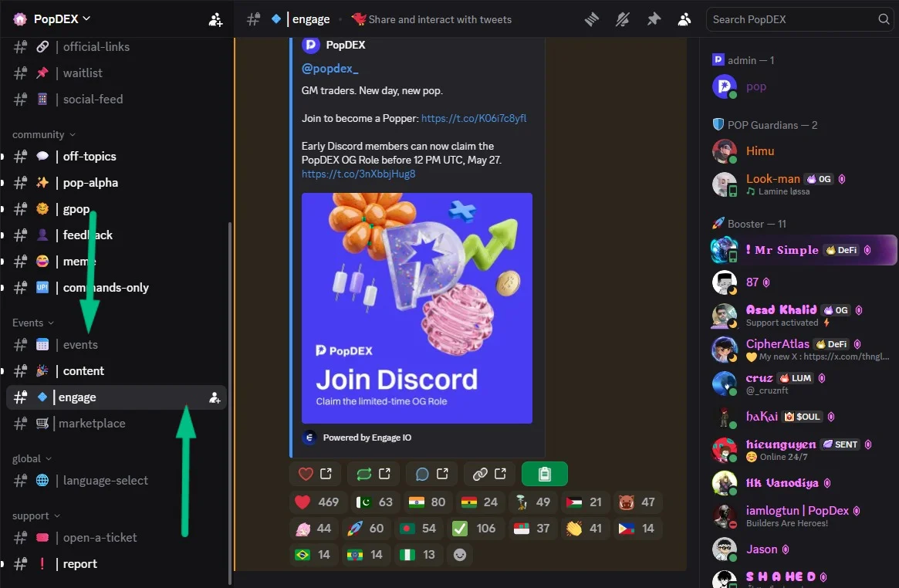The height and width of the screenshot is (588, 899).
Task: Open Look-man's profile in member list
Action: [x=803, y=184]
